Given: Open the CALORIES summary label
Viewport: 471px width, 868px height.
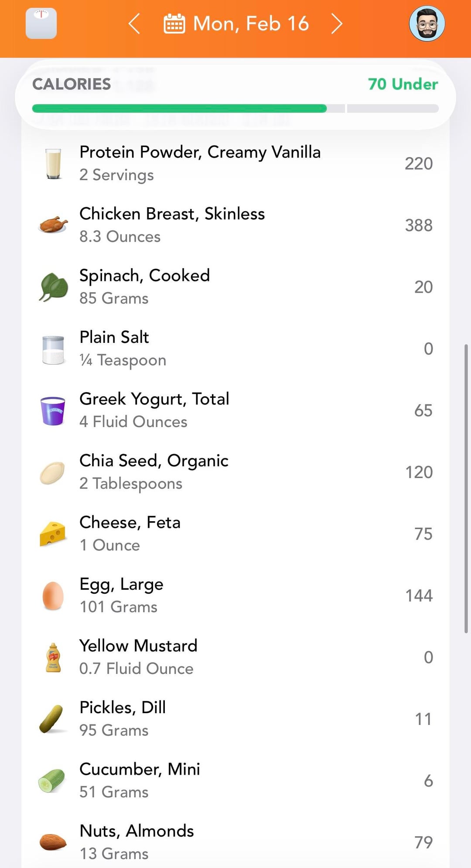Looking at the screenshot, I should (x=72, y=84).
